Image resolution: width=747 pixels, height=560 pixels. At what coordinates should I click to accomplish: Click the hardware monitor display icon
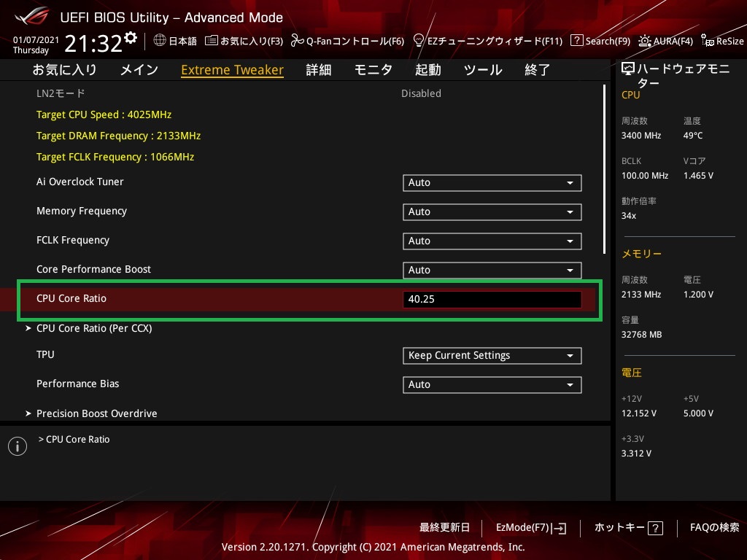[628, 69]
